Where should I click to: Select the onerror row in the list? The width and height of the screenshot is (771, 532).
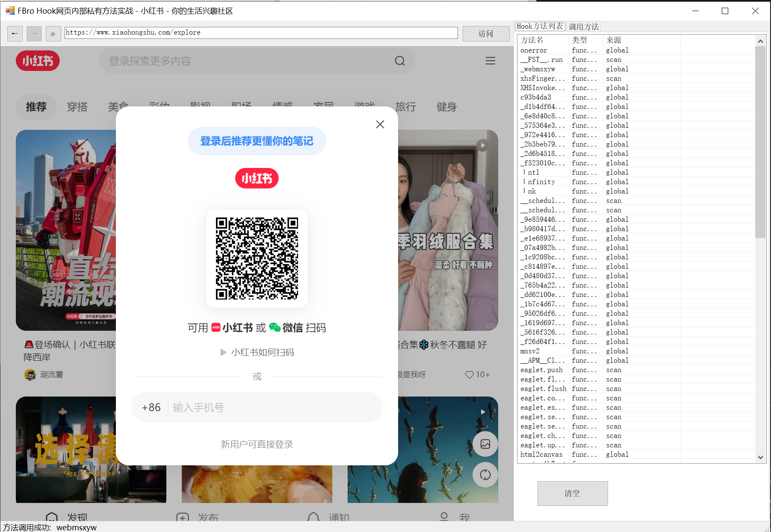(636, 50)
